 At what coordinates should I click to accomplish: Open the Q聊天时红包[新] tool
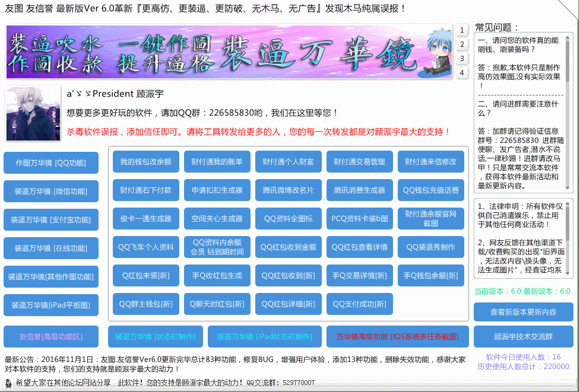tap(217, 304)
